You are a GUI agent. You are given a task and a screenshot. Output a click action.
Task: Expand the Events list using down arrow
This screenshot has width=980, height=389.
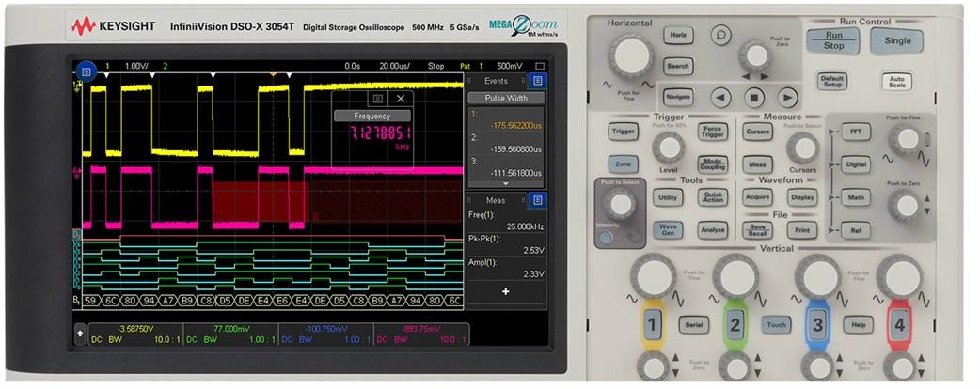506,183
